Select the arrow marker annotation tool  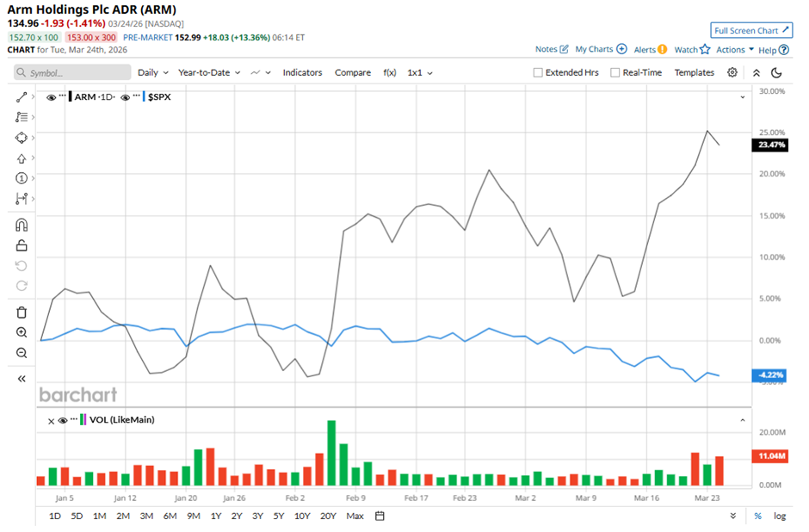click(22, 158)
